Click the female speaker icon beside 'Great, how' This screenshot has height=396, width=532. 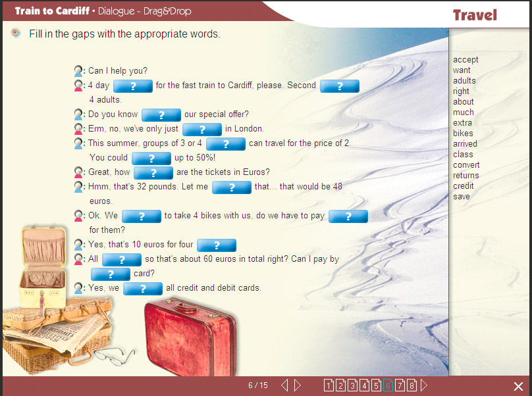pyautogui.click(x=79, y=172)
